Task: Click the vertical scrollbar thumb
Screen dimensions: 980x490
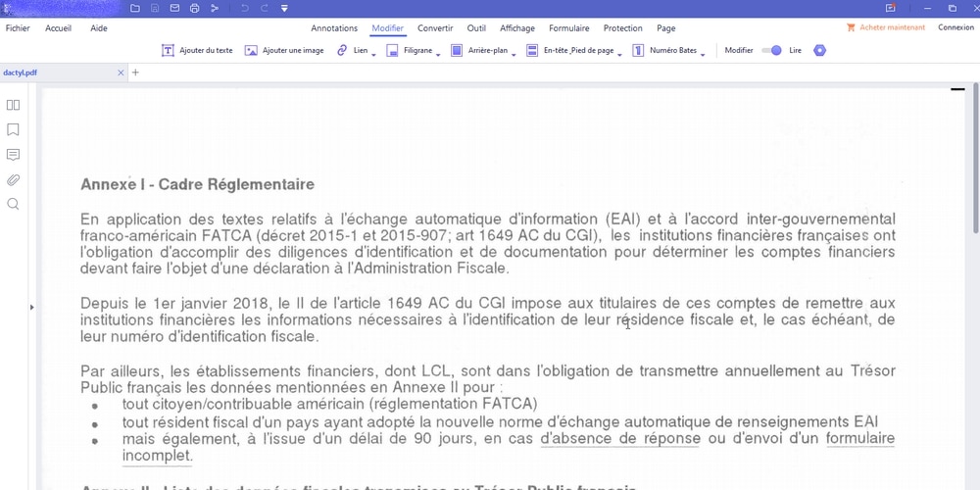Action: [x=976, y=160]
